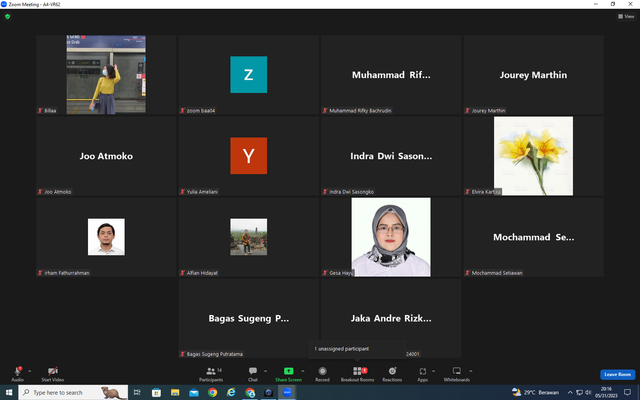Open Google Chrome from the taskbar
This screenshot has width=640, height=400.
[x=213, y=392]
